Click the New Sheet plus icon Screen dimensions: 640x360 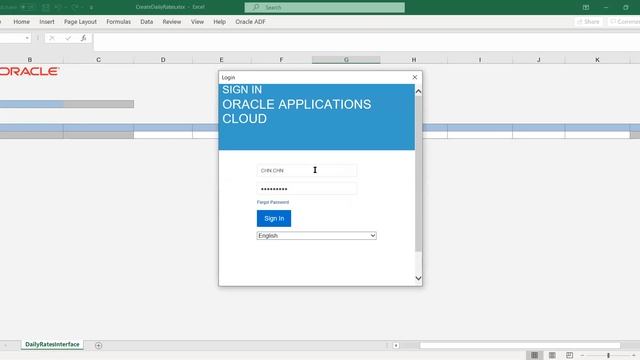[x=98, y=345]
